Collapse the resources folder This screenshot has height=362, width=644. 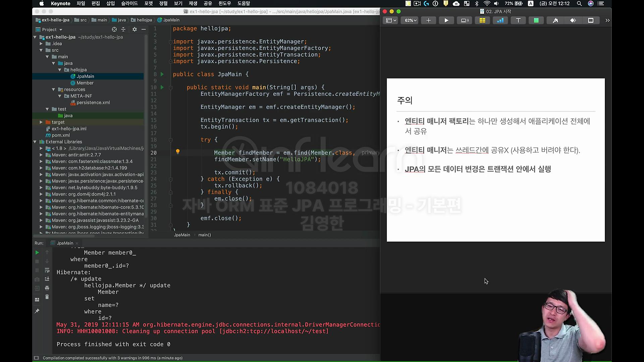54,89
